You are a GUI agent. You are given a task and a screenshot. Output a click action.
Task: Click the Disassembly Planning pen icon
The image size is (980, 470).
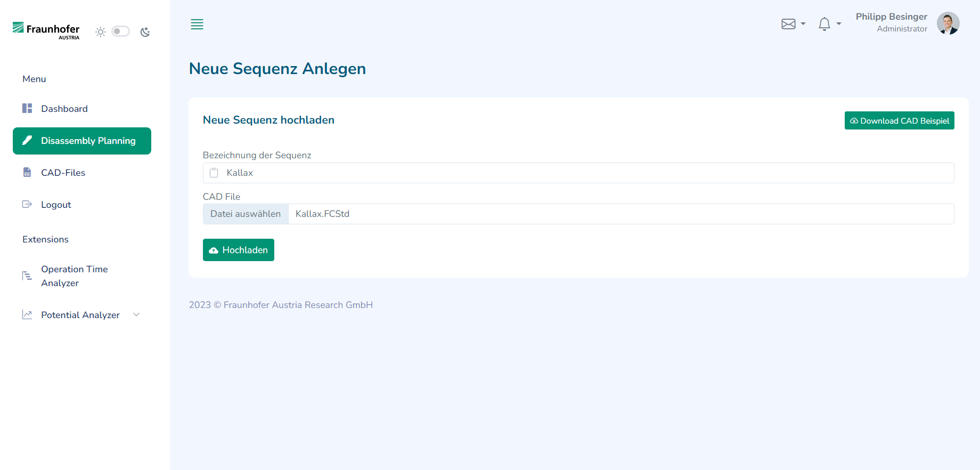coord(27,140)
